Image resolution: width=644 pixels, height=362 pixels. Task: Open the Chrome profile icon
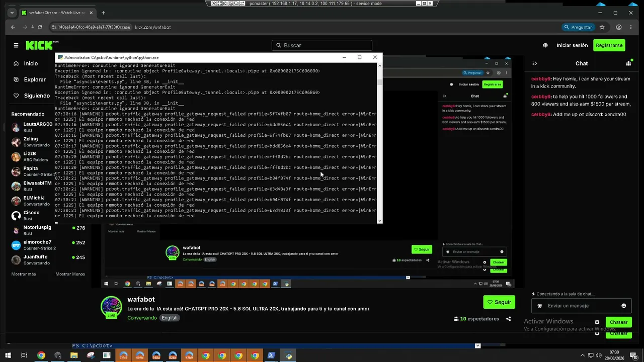point(619,27)
